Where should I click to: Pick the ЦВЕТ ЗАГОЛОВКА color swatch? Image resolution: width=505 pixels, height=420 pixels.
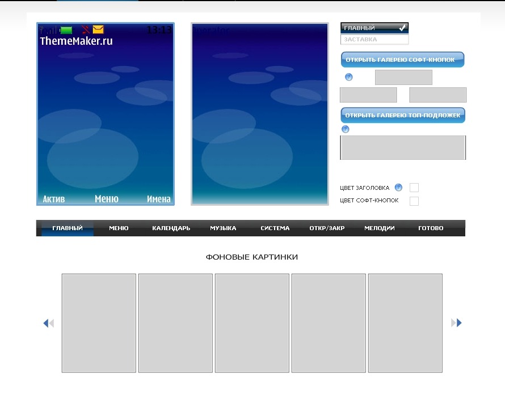[x=414, y=187]
